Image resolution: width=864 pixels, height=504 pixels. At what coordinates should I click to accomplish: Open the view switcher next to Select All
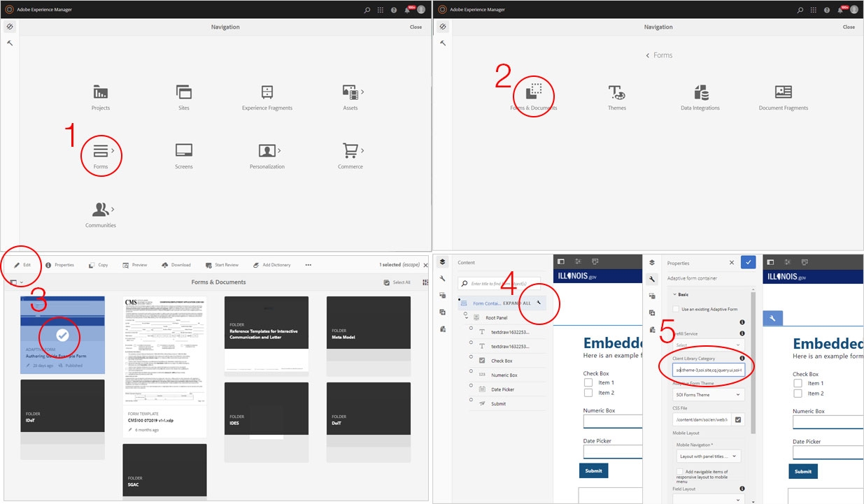425,282
